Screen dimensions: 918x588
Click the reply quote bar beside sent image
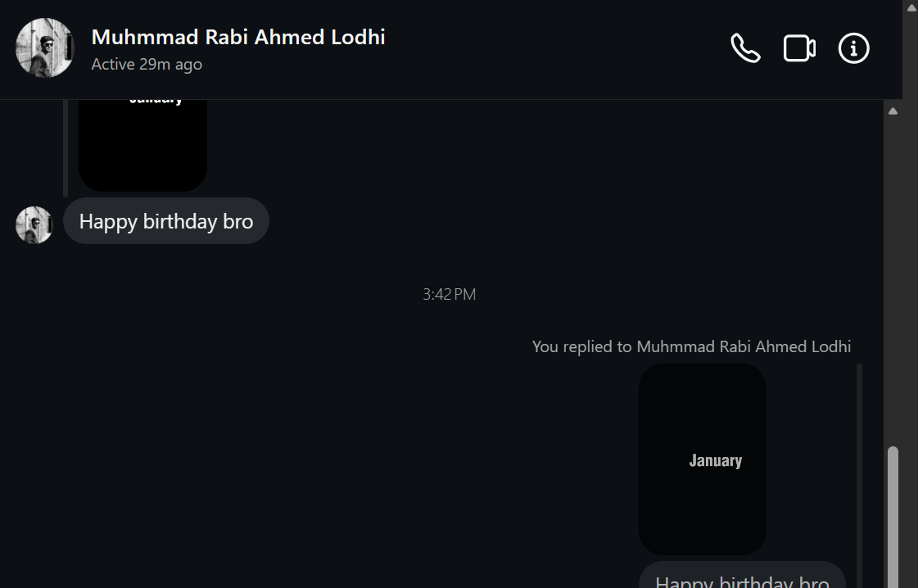pyautogui.click(x=859, y=475)
